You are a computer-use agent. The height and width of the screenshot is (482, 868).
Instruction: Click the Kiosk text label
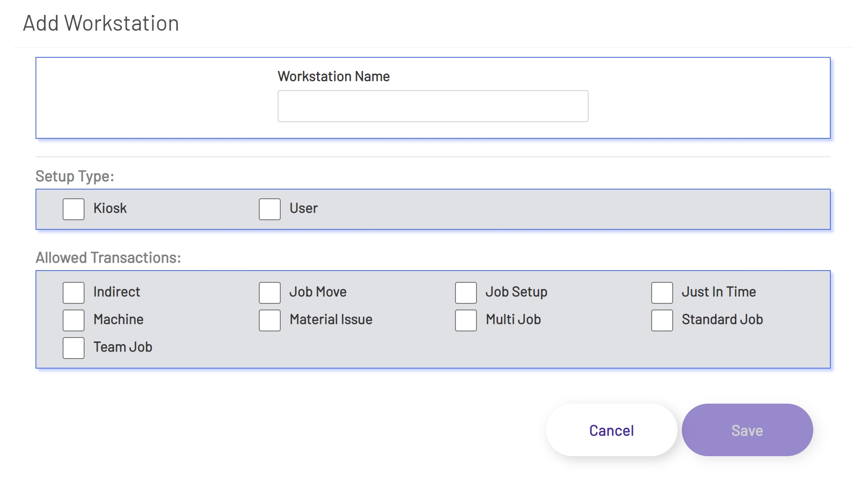pyautogui.click(x=109, y=208)
